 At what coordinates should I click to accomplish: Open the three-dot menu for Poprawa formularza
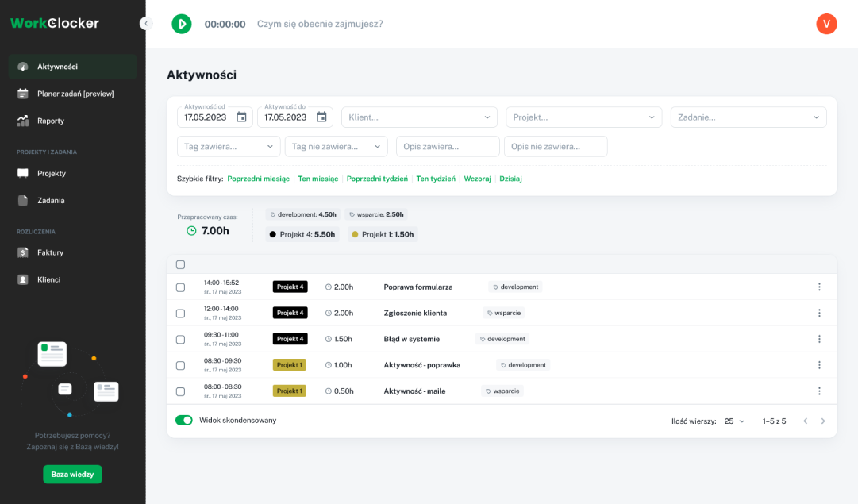point(819,287)
